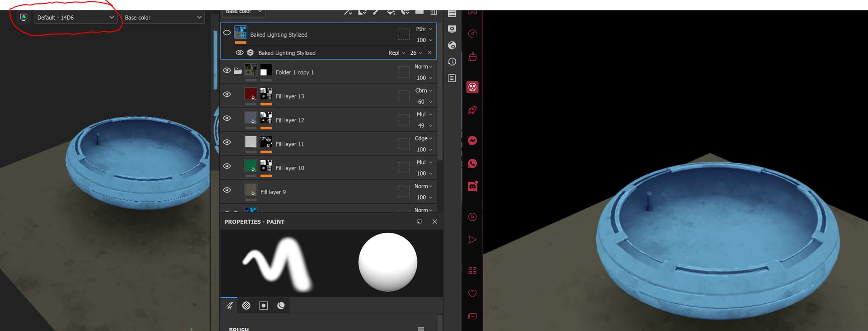Hide Fill layer 13
This screenshot has width=868, height=331.
tap(227, 95)
